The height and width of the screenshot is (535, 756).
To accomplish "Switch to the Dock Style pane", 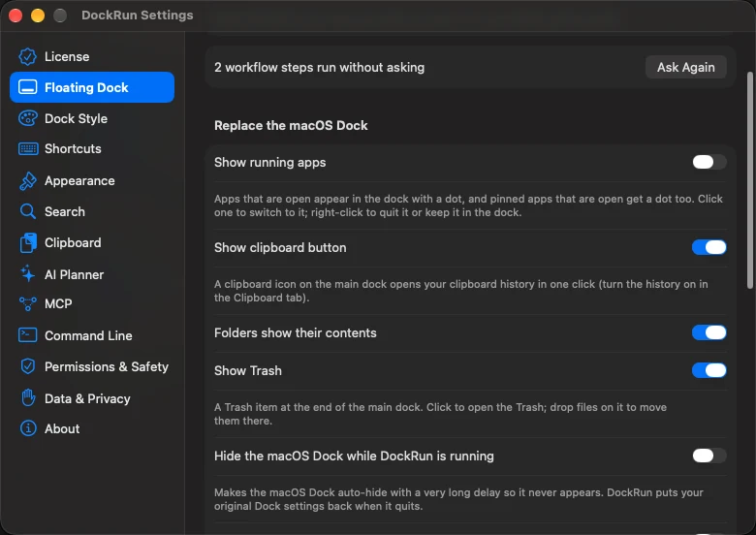I will 92,118.
